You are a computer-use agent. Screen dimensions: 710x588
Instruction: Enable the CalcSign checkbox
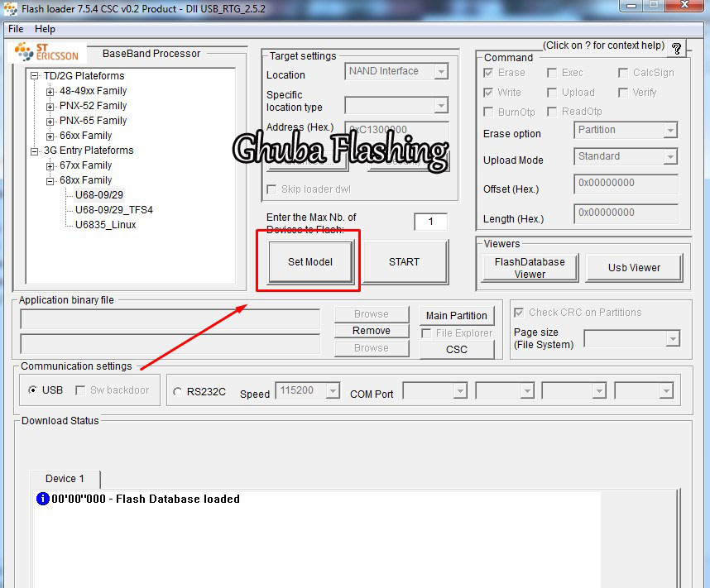click(623, 73)
